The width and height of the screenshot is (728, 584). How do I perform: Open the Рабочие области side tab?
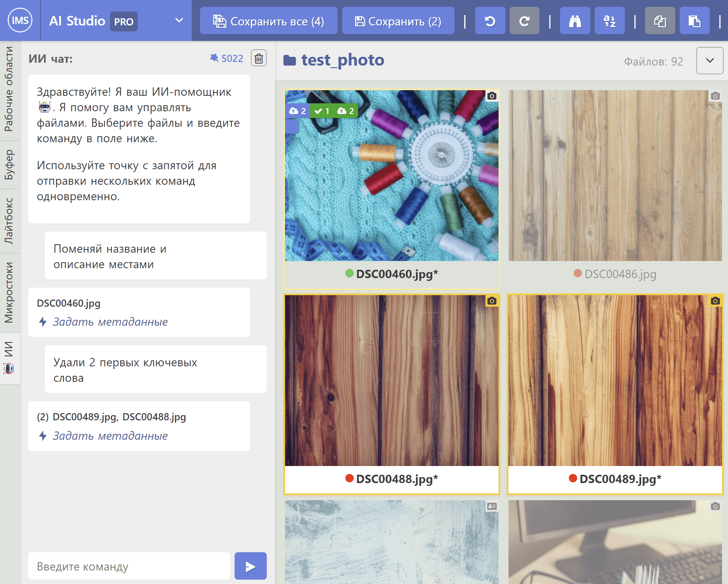(9, 89)
